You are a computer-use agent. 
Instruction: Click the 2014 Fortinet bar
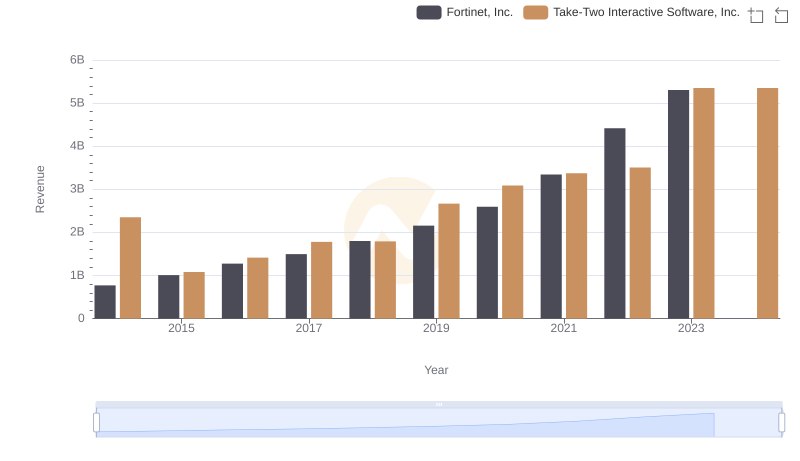click(x=105, y=302)
